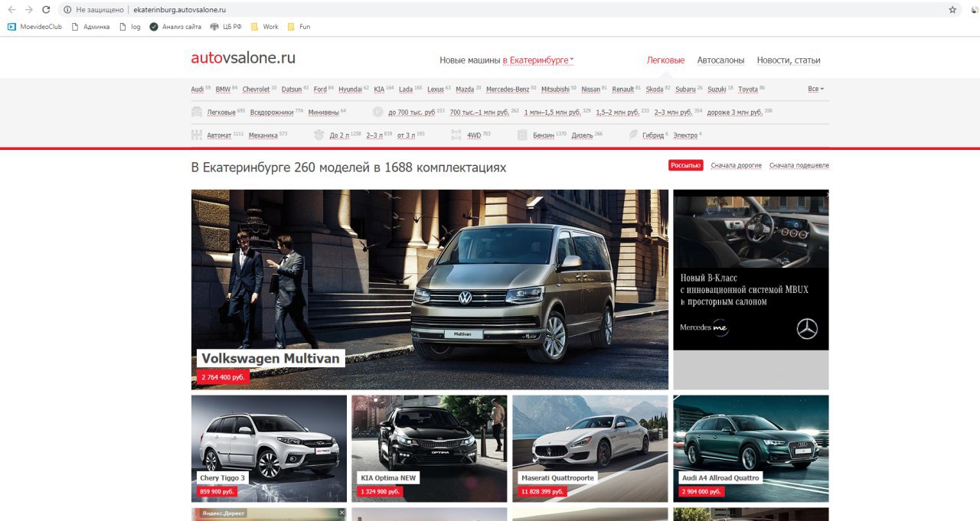Filter by BMW brand
Screen dimensions: 980x521
click(x=223, y=90)
